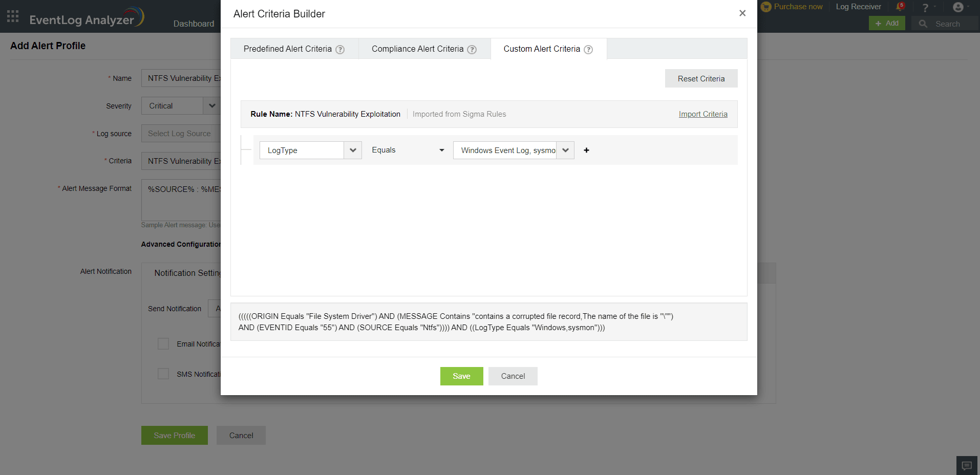
Task: Add a new criteria row with plus icon
Action: point(587,150)
